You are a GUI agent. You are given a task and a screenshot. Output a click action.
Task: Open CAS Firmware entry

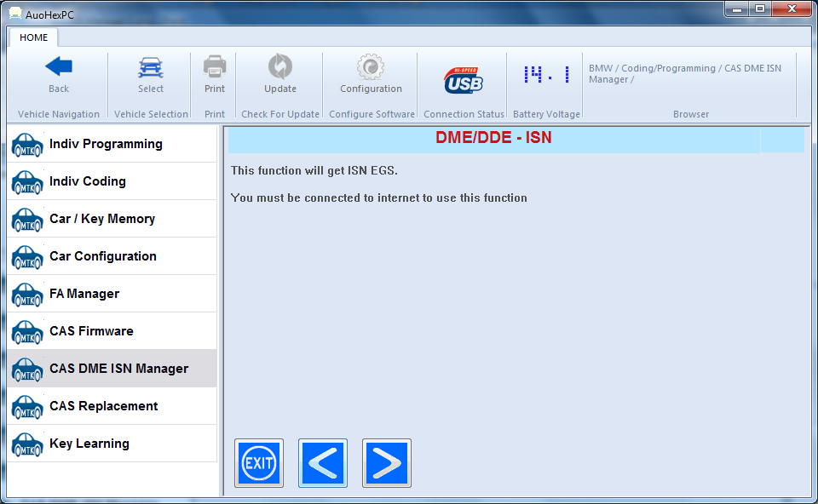tap(112, 331)
